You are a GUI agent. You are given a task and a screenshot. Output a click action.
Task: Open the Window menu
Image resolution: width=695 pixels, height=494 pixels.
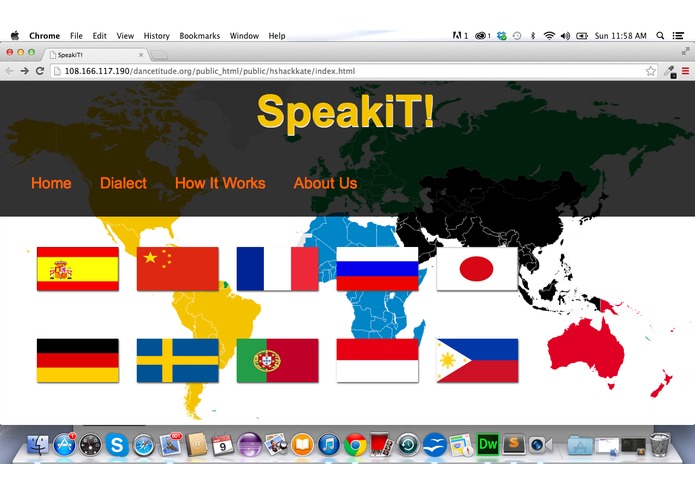point(244,35)
